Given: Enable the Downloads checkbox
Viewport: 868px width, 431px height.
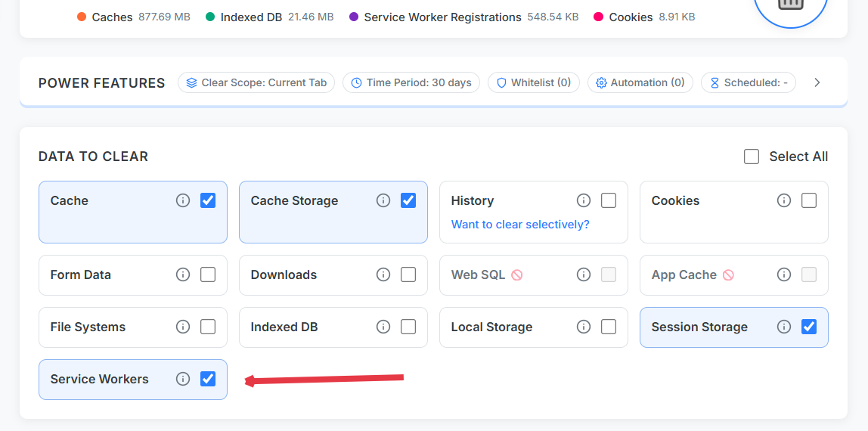Looking at the screenshot, I should click(x=408, y=274).
